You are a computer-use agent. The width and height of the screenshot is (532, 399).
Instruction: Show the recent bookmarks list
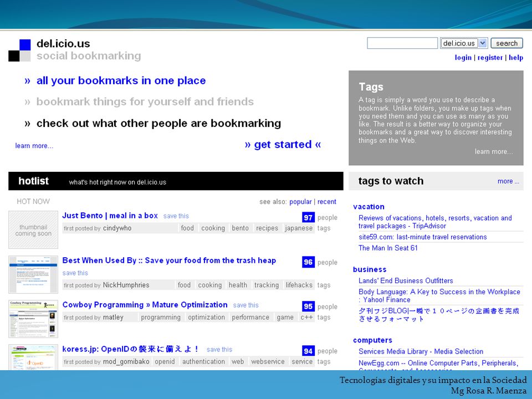[327, 202]
